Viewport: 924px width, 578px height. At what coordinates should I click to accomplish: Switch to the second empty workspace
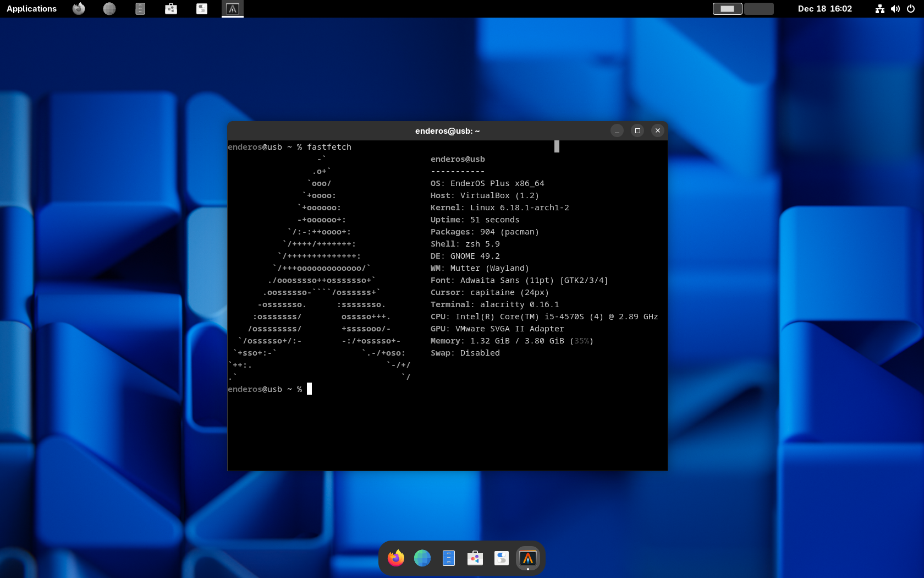(759, 9)
